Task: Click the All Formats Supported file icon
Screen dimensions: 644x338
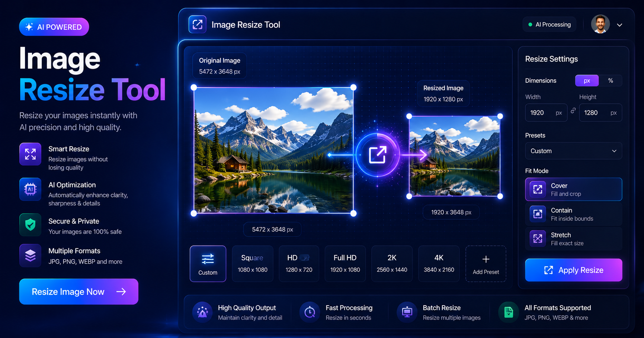Action: (x=509, y=312)
